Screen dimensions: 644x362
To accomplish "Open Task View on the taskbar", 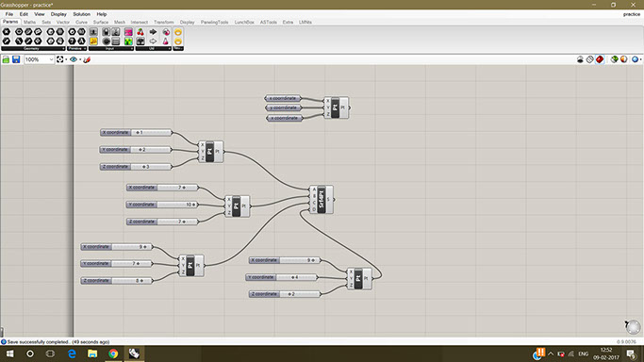I will pos(50,354).
